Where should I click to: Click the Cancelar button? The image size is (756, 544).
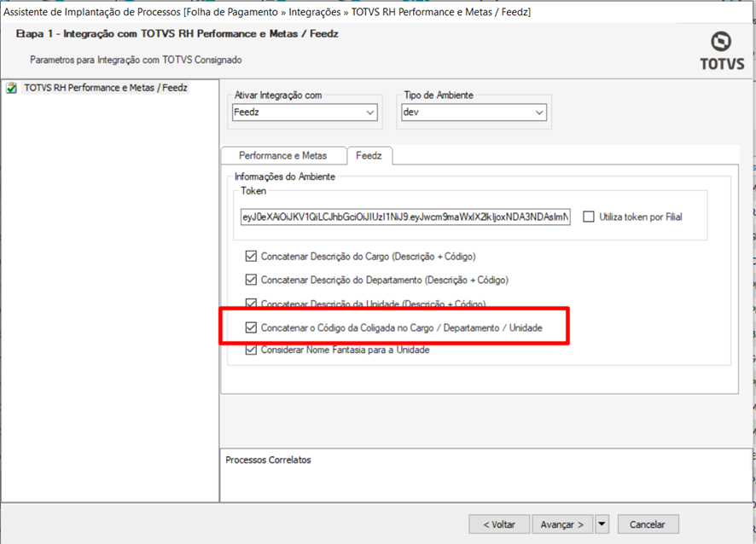pos(648,524)
